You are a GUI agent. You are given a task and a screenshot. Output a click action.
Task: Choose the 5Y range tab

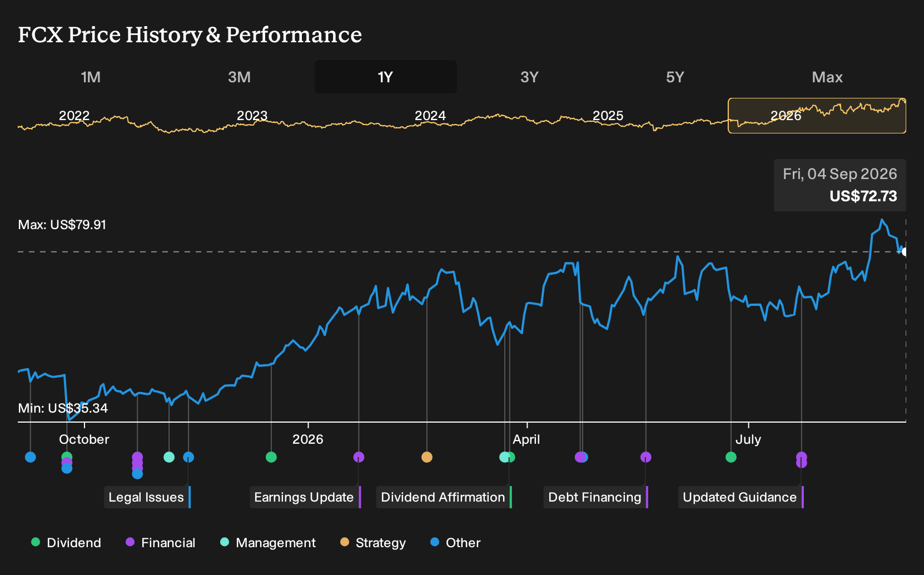pyautogui.click(x=675, y=77)
